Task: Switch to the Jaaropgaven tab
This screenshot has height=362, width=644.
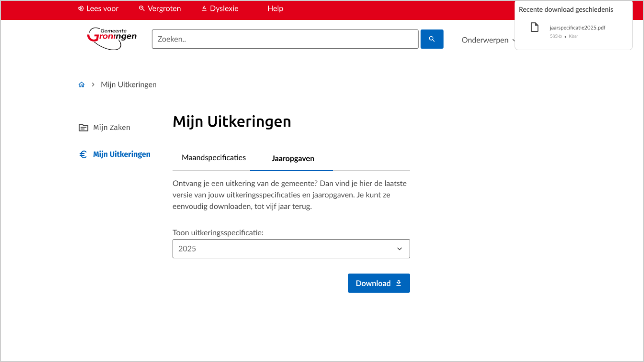Action: 293,159
